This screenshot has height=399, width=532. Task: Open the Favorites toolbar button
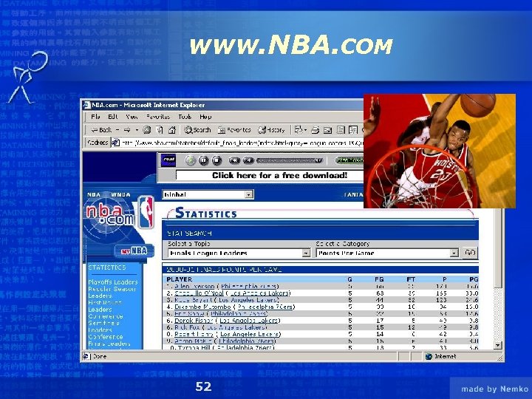click(234, 129)
